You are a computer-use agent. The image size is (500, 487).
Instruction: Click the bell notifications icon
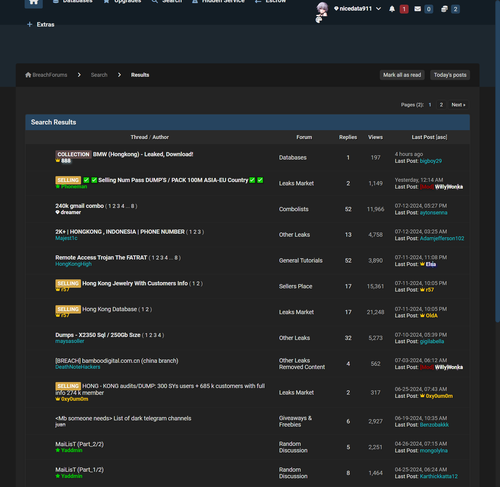[392, 9]
